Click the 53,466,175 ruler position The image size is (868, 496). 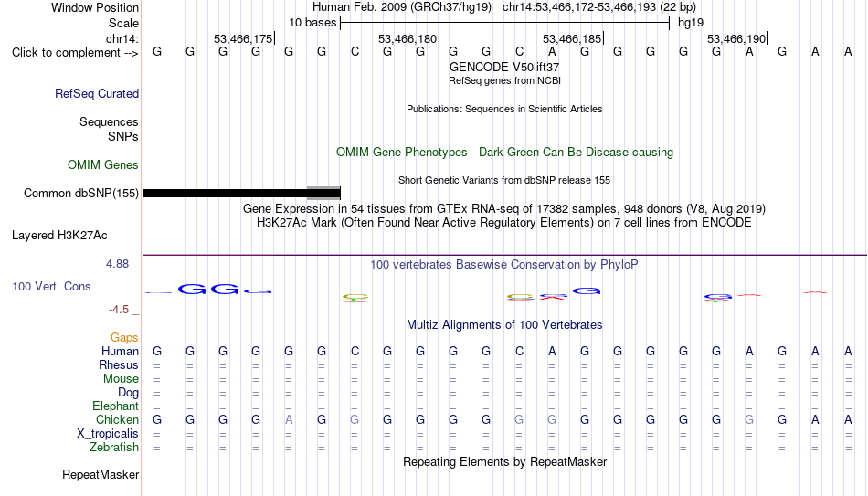coord(244,38)
